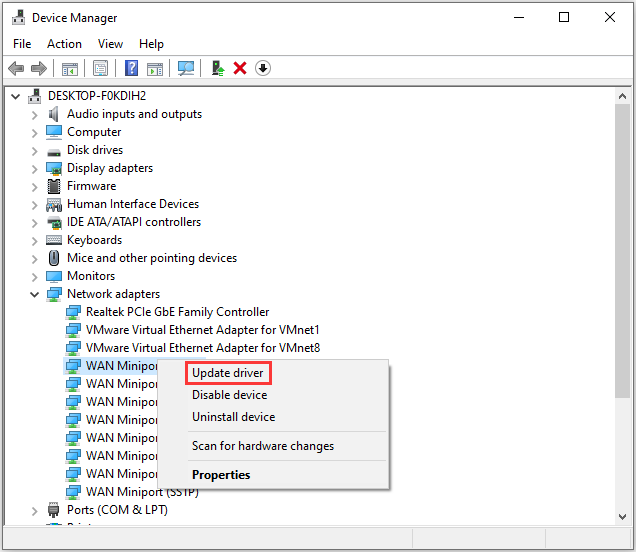Expand the Computer category
This screenshot has width=636, height=552.
[35, 133]
